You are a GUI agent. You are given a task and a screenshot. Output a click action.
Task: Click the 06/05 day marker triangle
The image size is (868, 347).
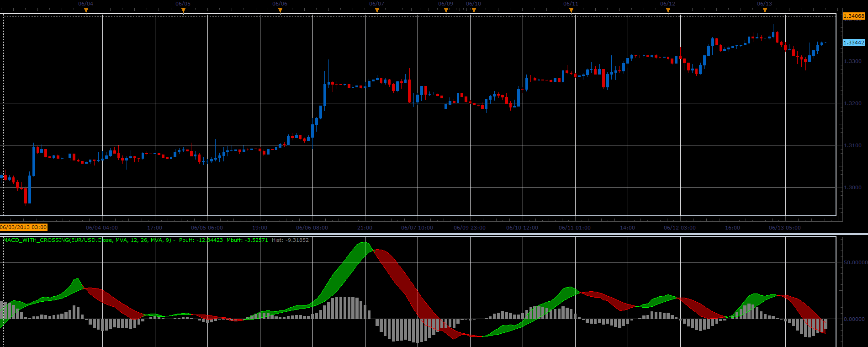pyautogui.click(x=183, y=11)
